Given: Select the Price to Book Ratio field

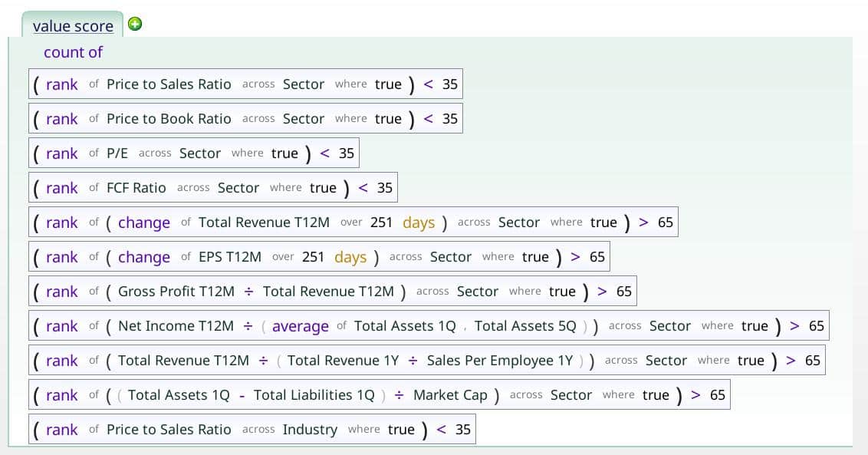Looking at the screenshot, I should point(169,119).
